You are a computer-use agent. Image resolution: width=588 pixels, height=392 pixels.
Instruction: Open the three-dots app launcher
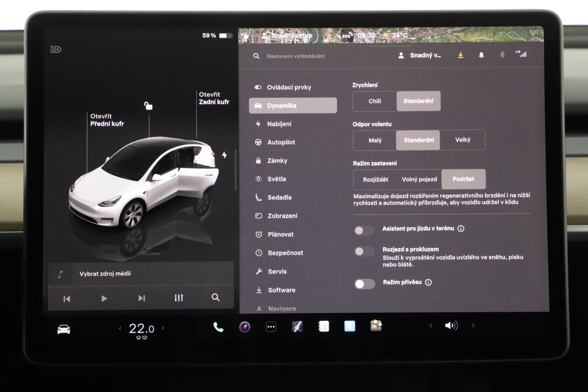click(271, 327)
